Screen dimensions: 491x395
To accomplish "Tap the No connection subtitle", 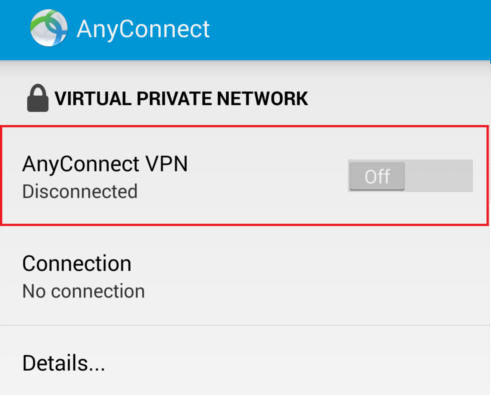I will point(83,291).
